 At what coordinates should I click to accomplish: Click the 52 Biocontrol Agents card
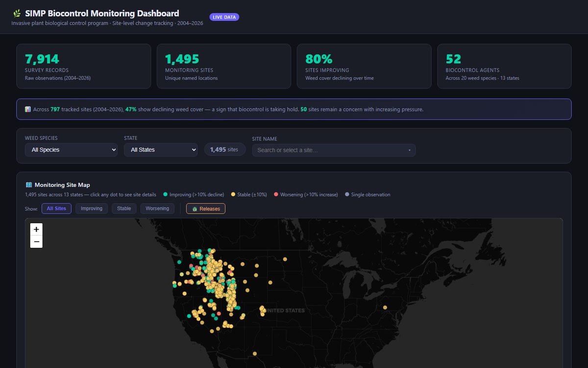[x=504, y=66]
